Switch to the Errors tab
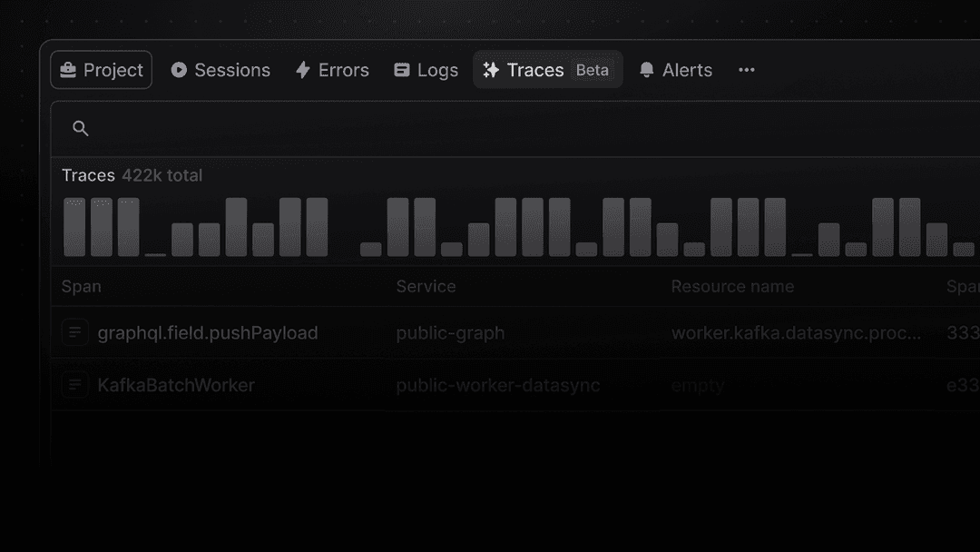The image size is (980, 552). click(x=332, y=69)
